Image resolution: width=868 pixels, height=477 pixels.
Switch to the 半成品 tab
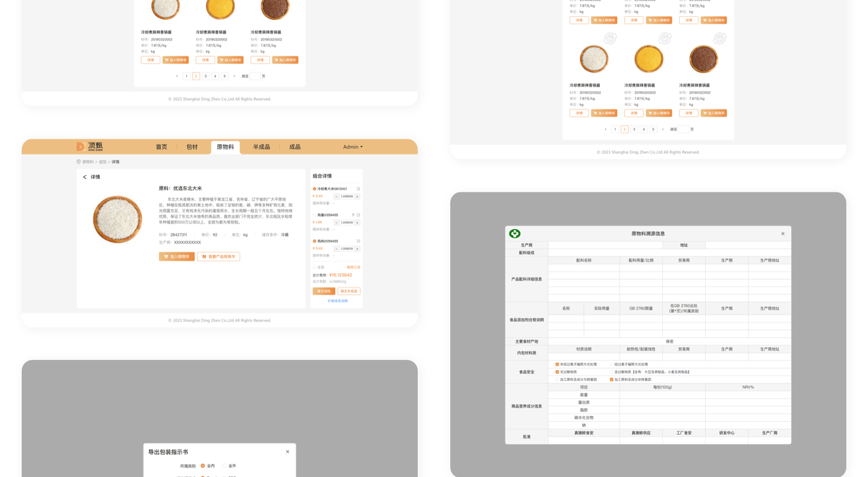click(261, 147)
